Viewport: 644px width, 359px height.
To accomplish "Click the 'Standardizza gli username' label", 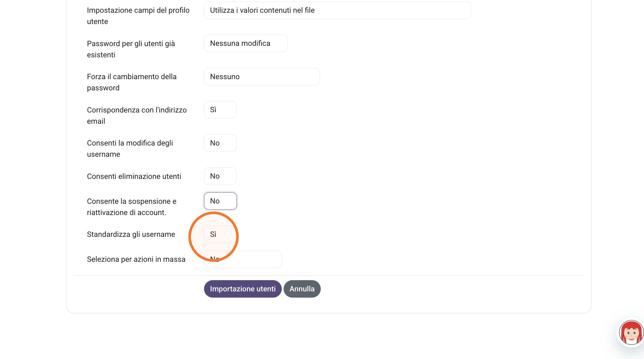I will (131, 234).
